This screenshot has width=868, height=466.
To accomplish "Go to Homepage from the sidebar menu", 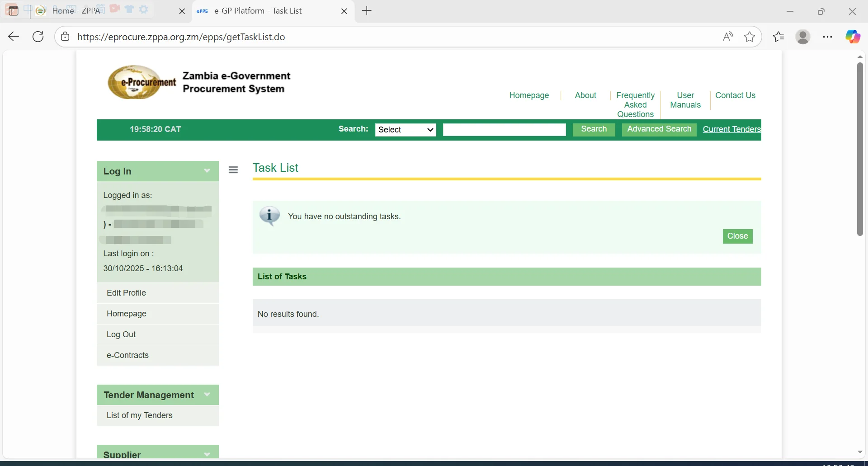I will (x=158, y=314).
